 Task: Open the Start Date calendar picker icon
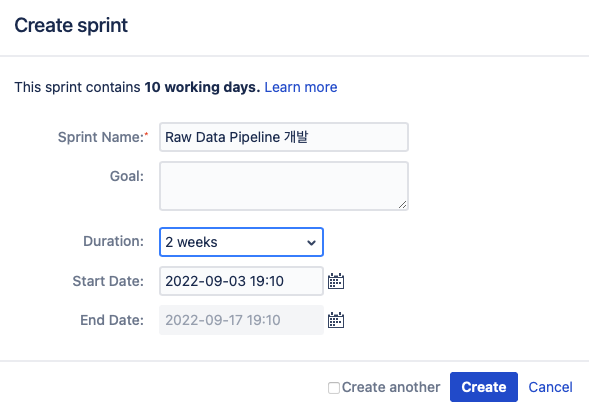pyautogui.click(x=336, y=281)
